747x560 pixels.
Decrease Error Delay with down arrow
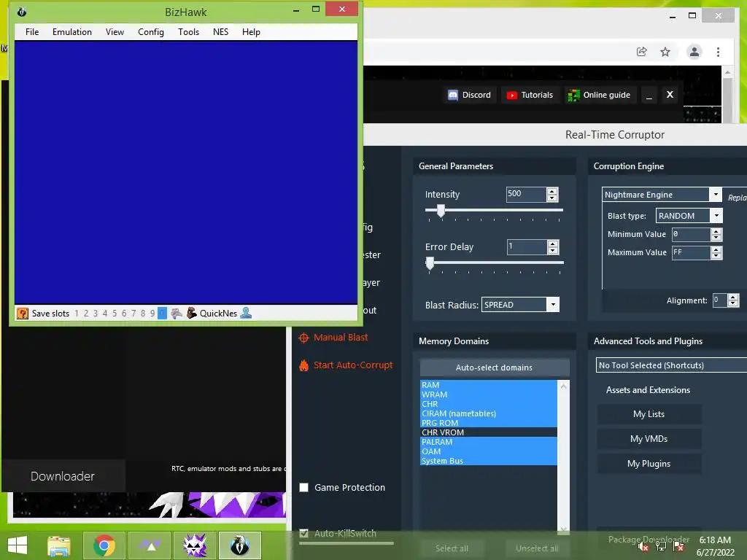click(x=553, y=251)
